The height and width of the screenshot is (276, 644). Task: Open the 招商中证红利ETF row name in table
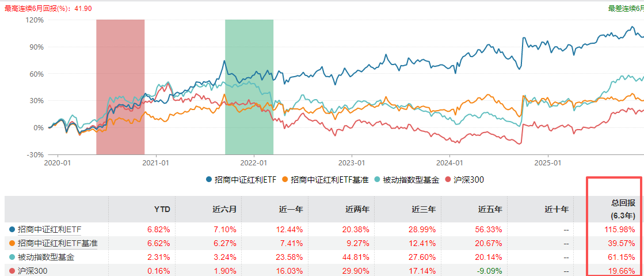(x=49, y=230)
